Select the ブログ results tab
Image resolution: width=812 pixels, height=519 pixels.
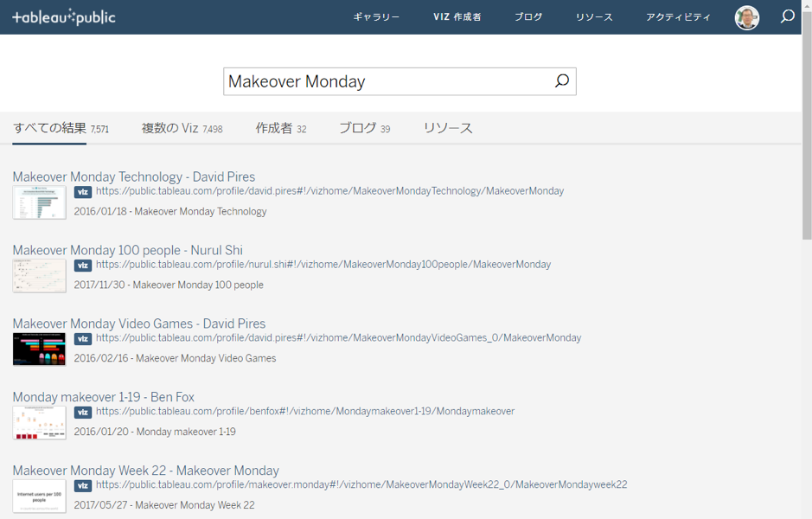(363, 128)
